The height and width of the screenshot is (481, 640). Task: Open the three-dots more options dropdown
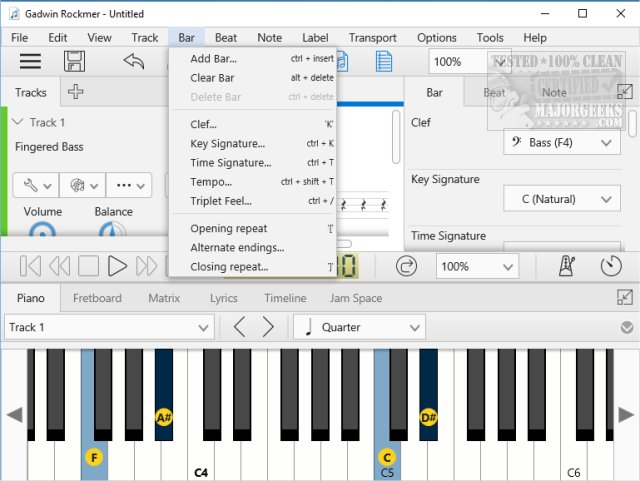click(x=129, y=186)
